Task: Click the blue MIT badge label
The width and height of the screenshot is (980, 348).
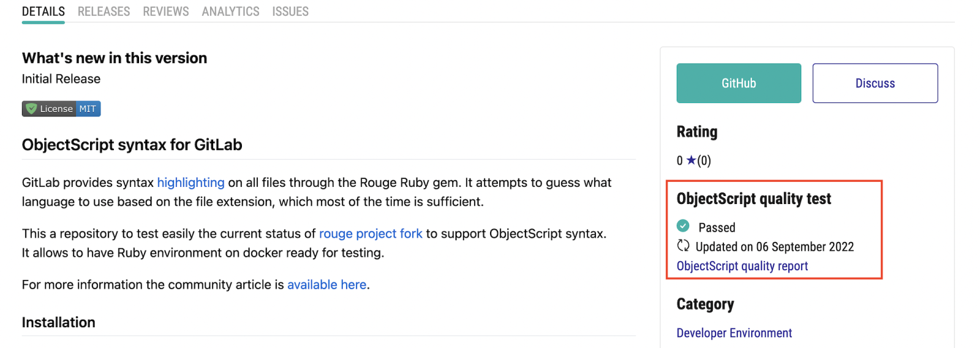Action: point(88,109)
